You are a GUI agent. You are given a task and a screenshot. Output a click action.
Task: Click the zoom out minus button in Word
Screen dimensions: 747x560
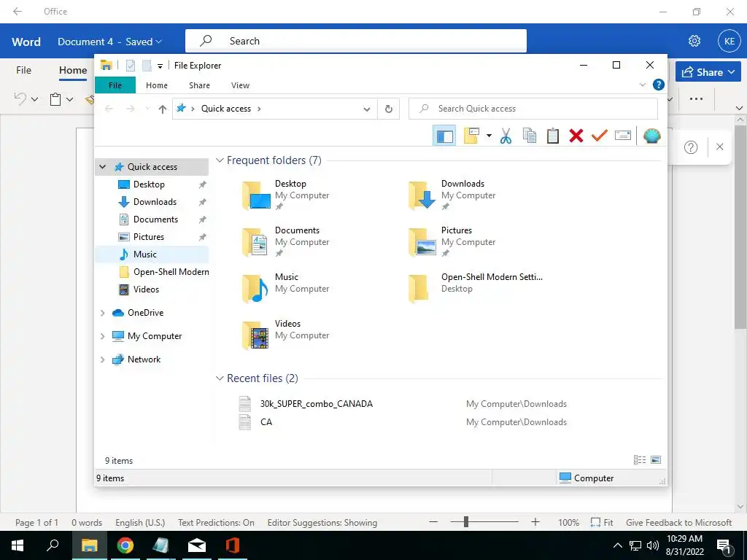coord(433,522)
